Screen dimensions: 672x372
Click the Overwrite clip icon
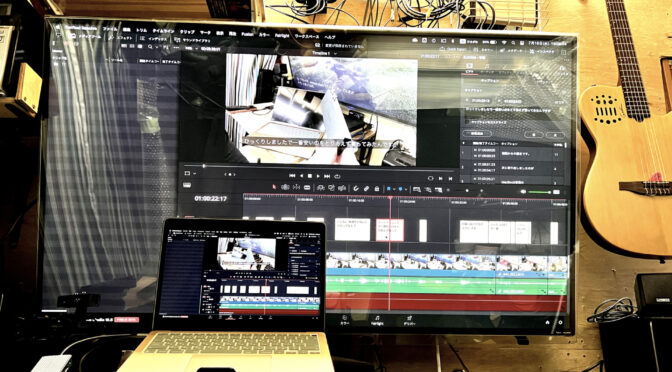331,188
